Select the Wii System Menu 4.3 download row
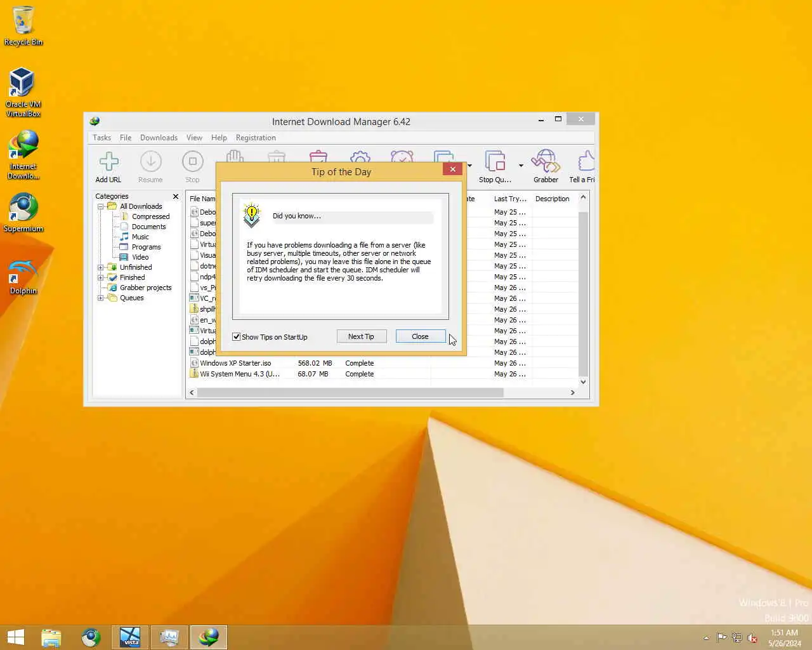 point(383,374)
